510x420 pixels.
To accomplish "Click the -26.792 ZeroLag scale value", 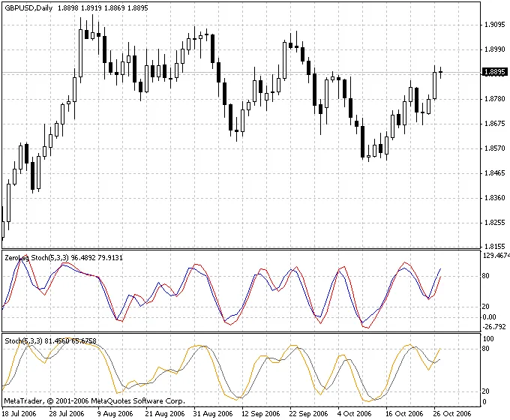I will [494, 326].
